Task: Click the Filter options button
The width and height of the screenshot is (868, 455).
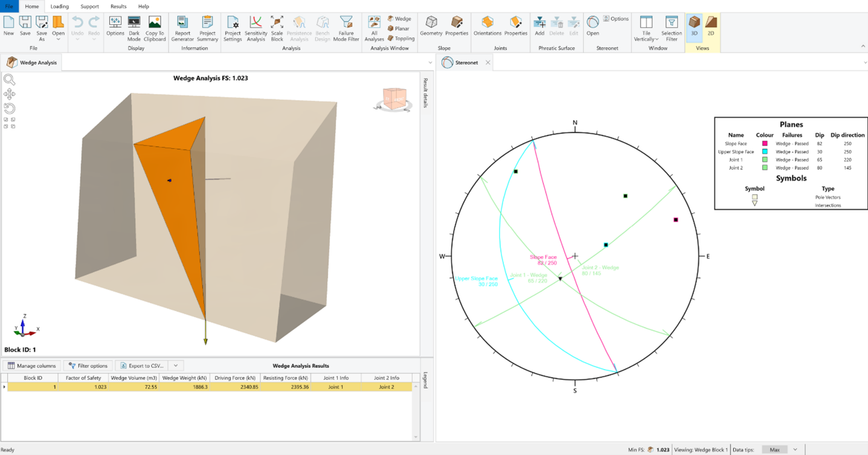Action: pos(88,366)
